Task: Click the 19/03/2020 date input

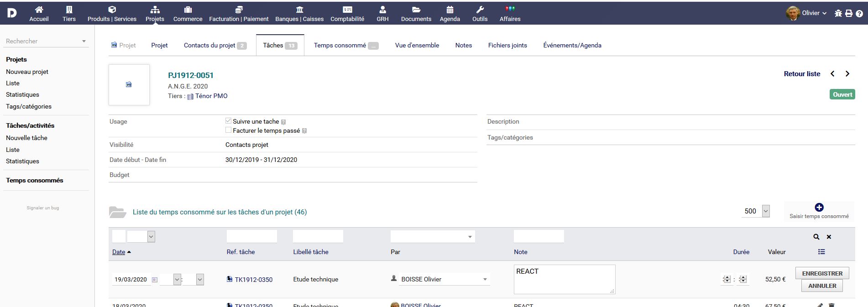Action: click(x=131, y=280)
